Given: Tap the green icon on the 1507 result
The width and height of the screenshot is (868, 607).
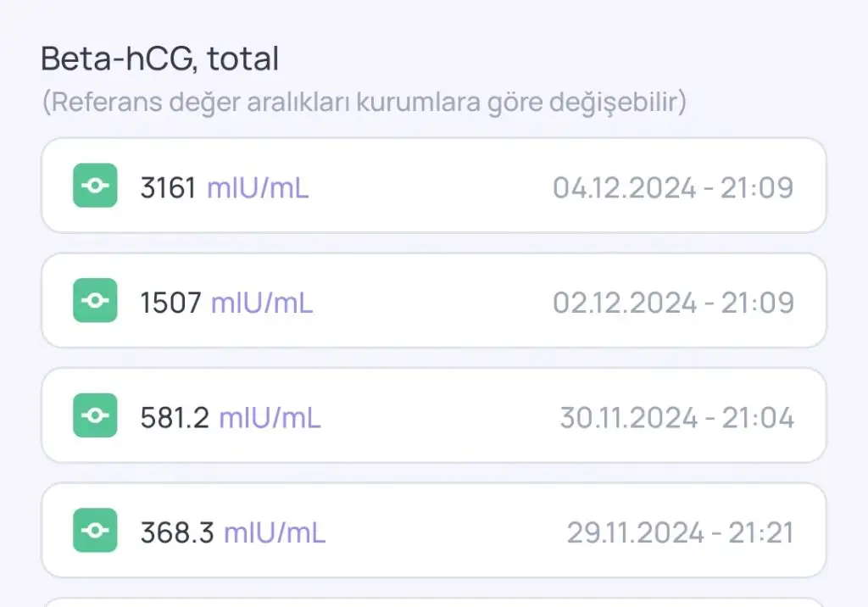Looking at the screenshot, I should pos(95,302).
